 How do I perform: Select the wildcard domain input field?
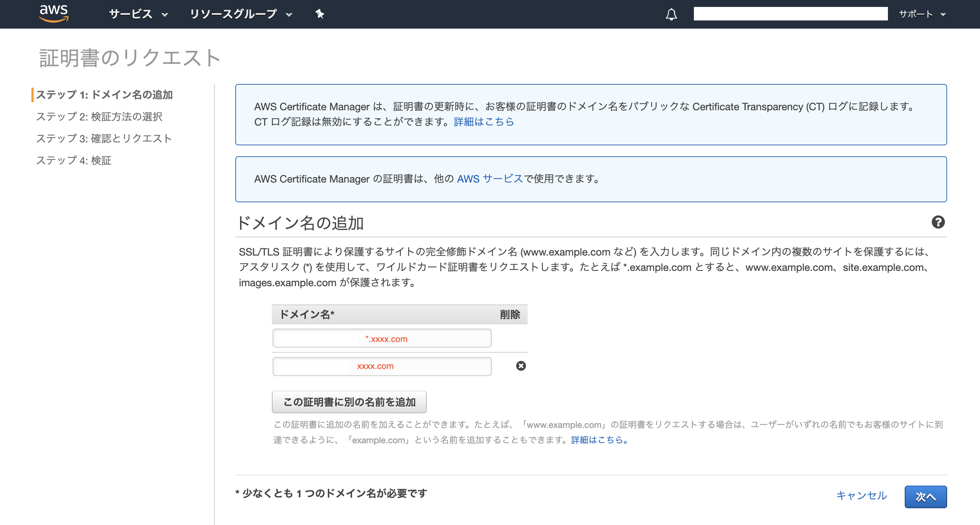[x=381, y=338]
